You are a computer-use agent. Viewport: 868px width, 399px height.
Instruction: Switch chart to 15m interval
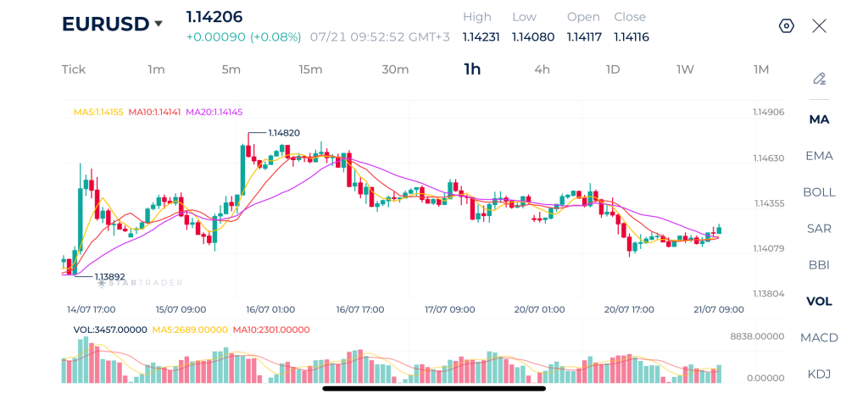(310, 69)
